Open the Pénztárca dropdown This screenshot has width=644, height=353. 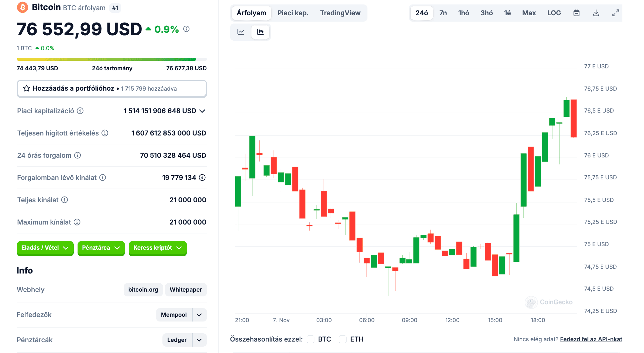click(101, 248)
